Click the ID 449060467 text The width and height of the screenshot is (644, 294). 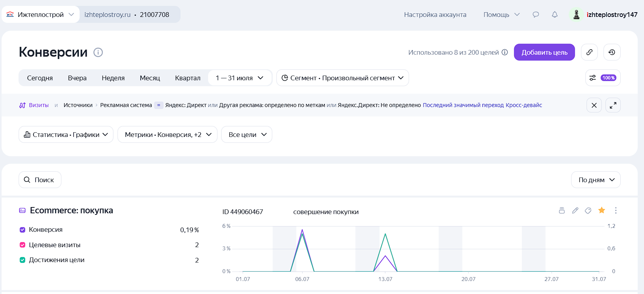point(242,212)
